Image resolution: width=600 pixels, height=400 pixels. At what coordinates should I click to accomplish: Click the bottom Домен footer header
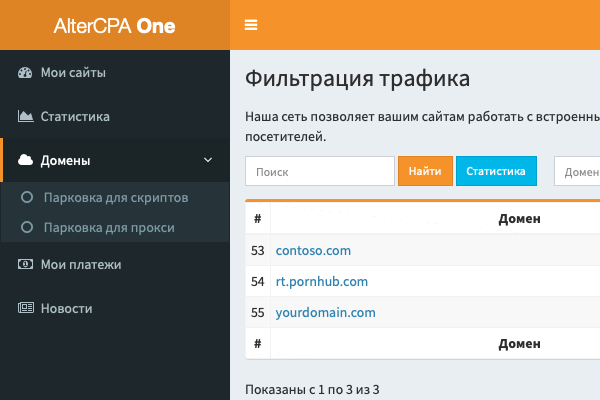click(x=519, y=344)
